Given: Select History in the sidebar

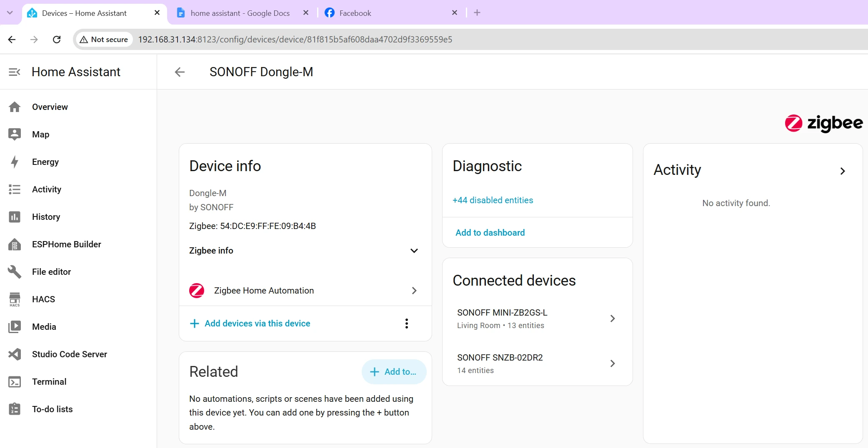Looking at the screenshot, I should tap(78, 217).
